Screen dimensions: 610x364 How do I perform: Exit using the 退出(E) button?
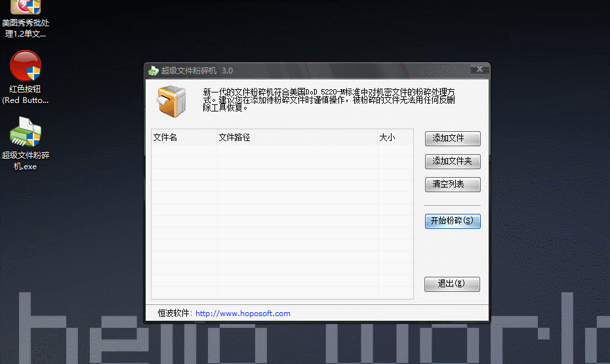(x=453, y=284)
